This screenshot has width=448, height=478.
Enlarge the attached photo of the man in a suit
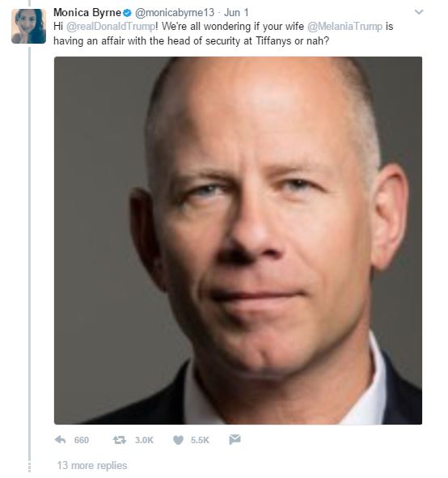[x=238, y=240]
